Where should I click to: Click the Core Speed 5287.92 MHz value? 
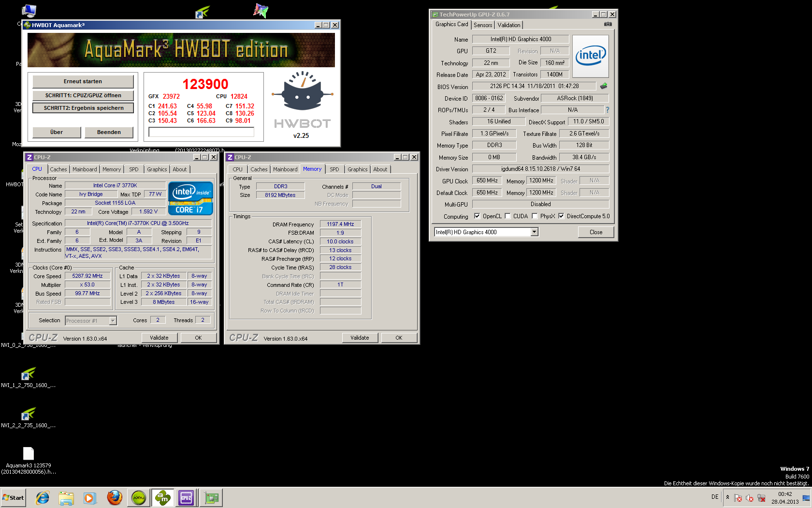pyautogui.click(x=87, y=276)
